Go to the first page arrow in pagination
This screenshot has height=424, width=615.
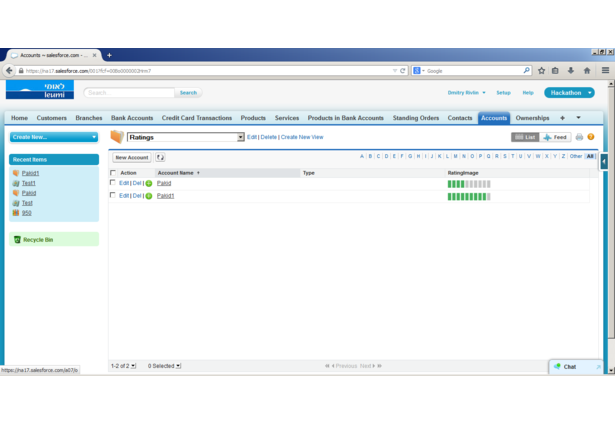(327, 366)
